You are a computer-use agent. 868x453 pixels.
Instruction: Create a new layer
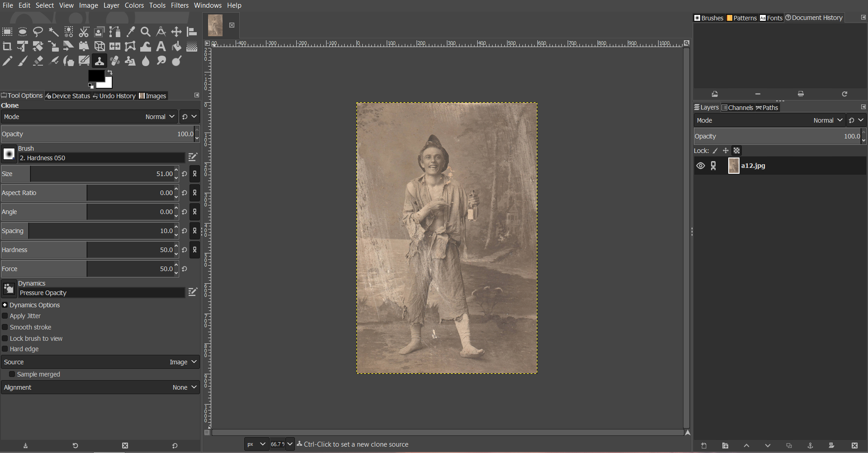tap(704, 446)
